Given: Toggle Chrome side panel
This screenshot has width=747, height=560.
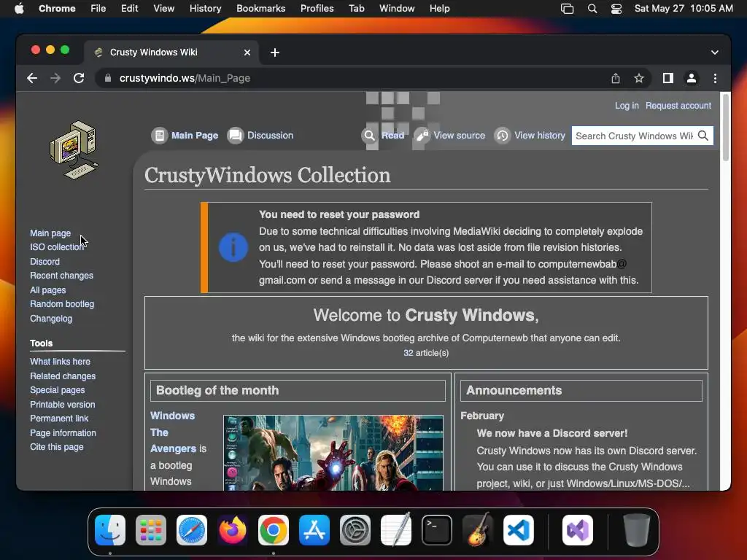Looking at the screenshot, I should click(x=668, y=78).
